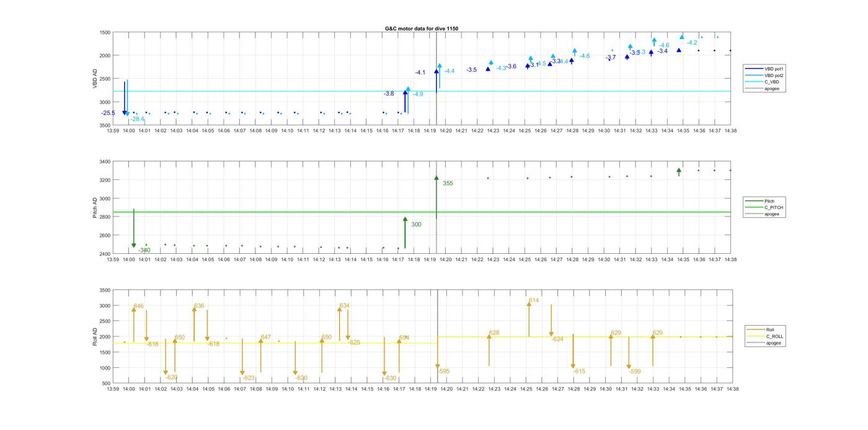Click the '1500' tick on the VBD axis

coord(105,32)
